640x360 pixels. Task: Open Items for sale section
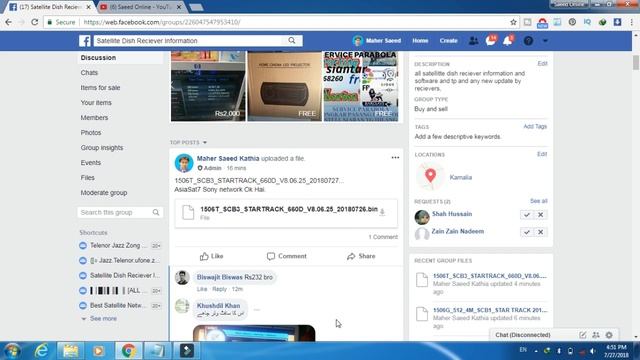[x=100, y=88]
